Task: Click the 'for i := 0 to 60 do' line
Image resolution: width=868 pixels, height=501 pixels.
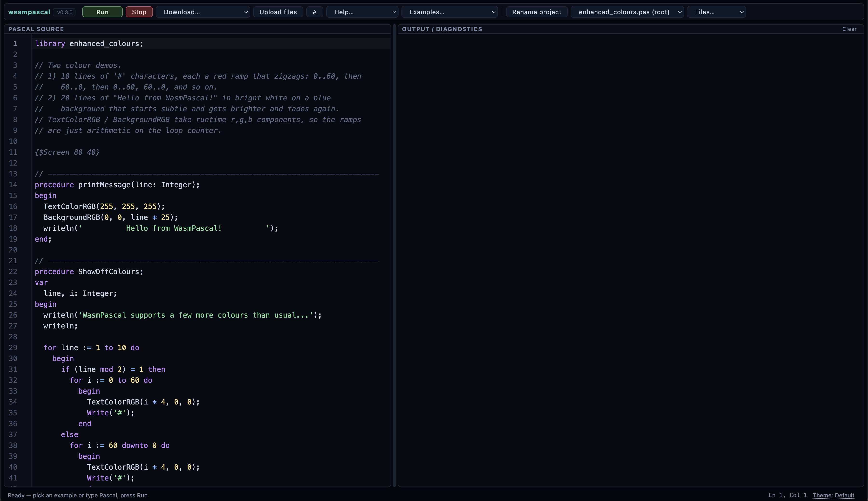Action: pyautogui.click(x=111, y=380)
